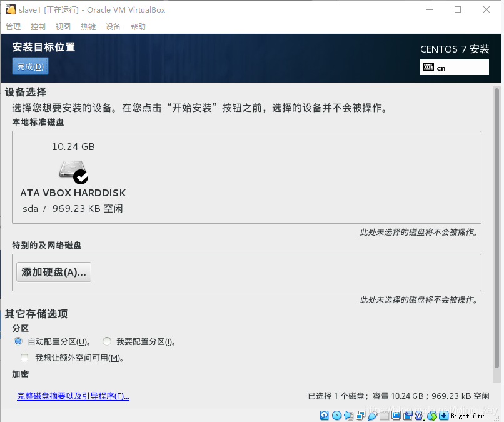The image size is (504, 422).
Task: Select automatic partitioning radio button
Action: [x=18, y=341]
